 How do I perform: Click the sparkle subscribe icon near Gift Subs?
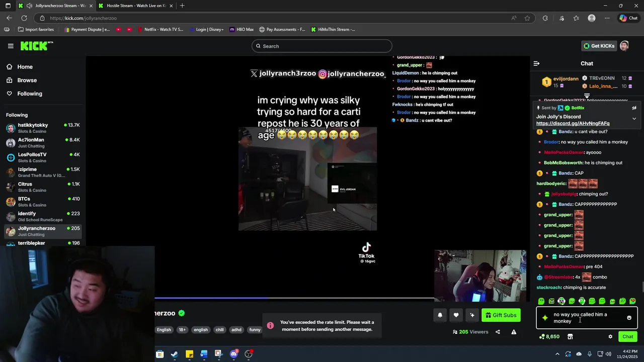pyautogui.click(x=472, y=315)
